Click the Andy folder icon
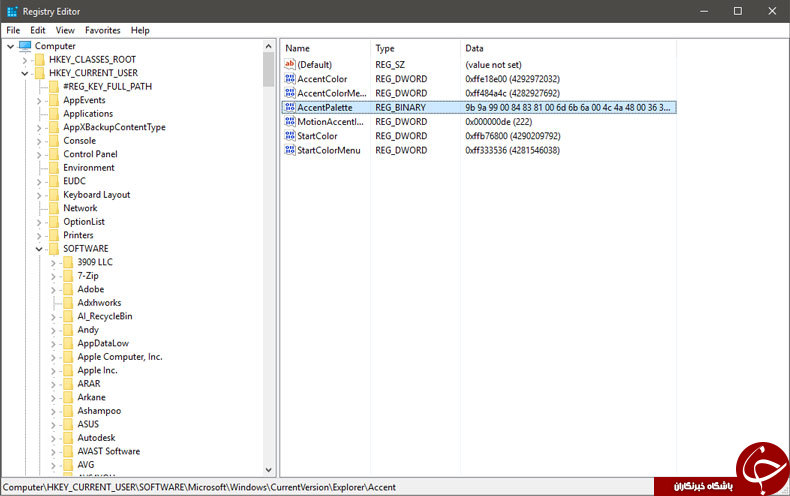 point(68,330)
